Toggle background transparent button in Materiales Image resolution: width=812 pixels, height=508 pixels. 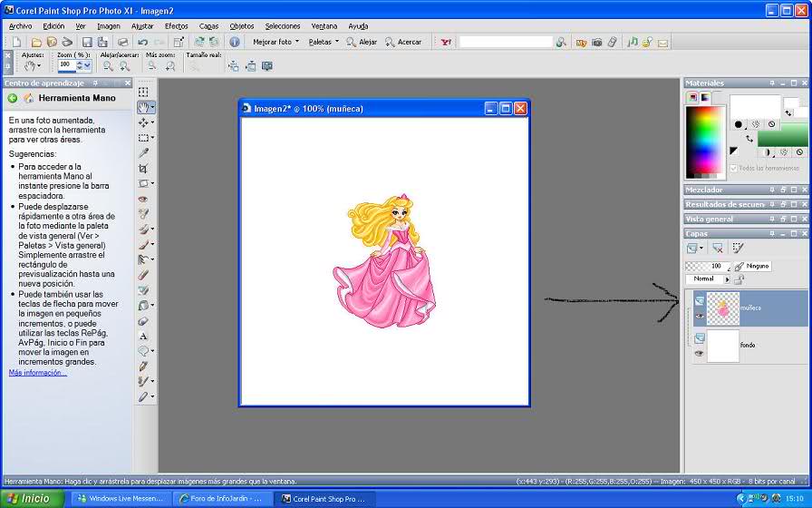point(799,152)
